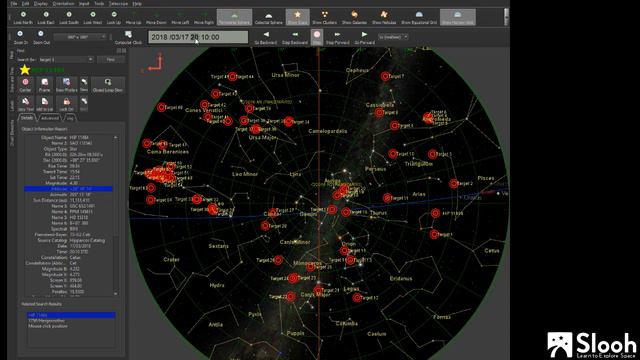Screen dimensions: 640x360
Task: Open the Search for dropdown arrow
Action: click(90, 60)
